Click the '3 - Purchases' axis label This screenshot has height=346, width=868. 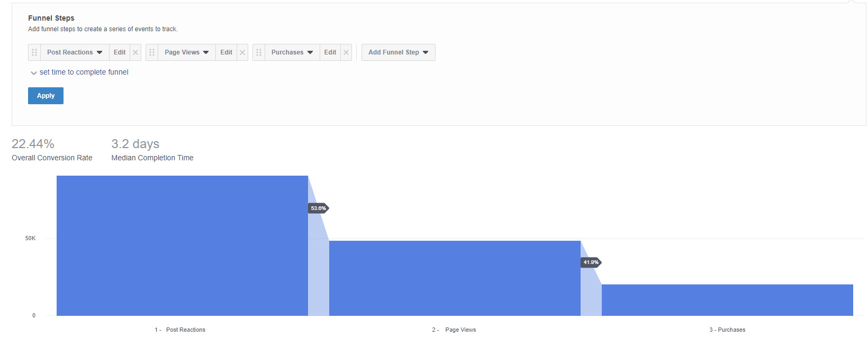pos(727,330)
